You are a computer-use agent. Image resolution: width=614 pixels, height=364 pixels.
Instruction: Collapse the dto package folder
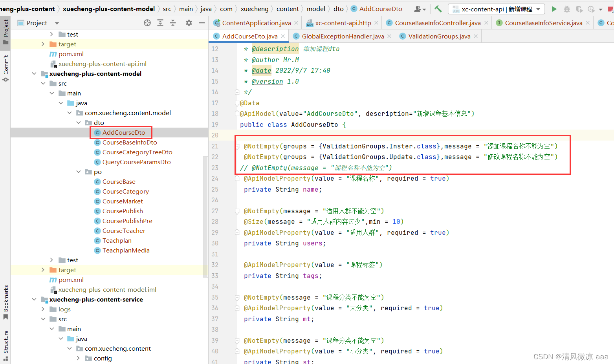coord(79,123)
